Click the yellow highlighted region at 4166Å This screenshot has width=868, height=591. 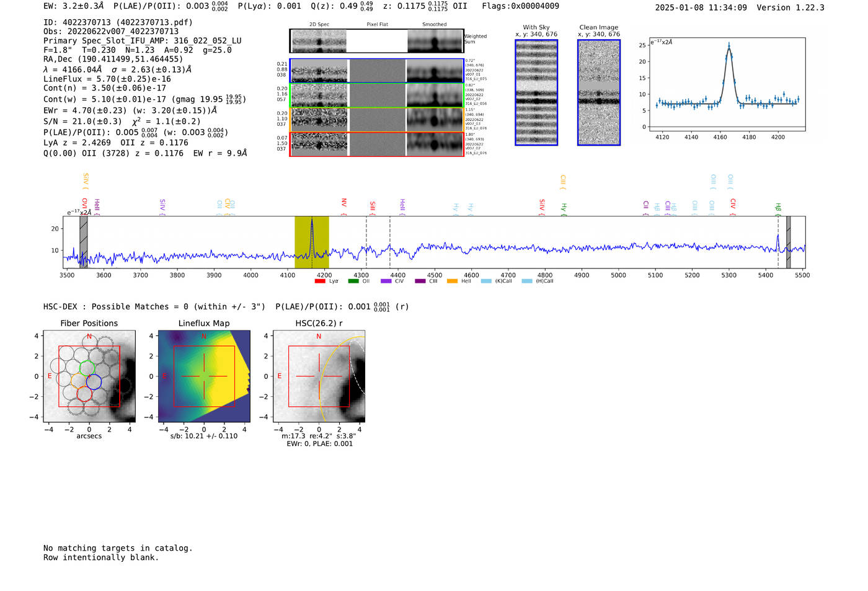pos(312,242)
